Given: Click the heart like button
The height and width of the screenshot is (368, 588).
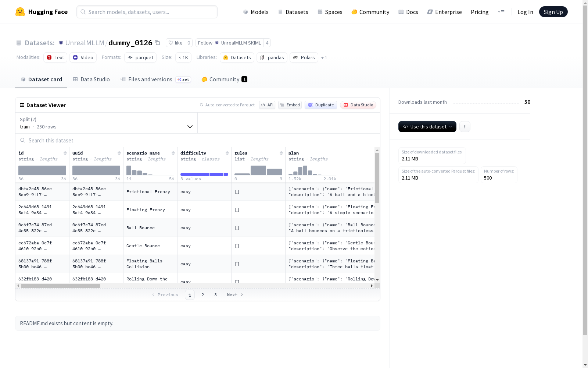Looking at the screenshot, I should point(175,43).
